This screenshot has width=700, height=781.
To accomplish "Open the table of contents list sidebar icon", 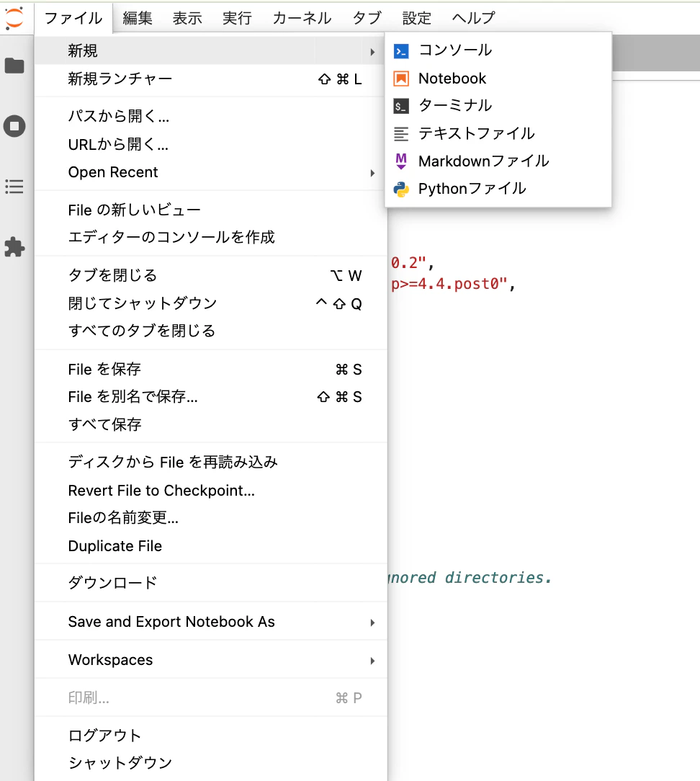I will (14, 187).
